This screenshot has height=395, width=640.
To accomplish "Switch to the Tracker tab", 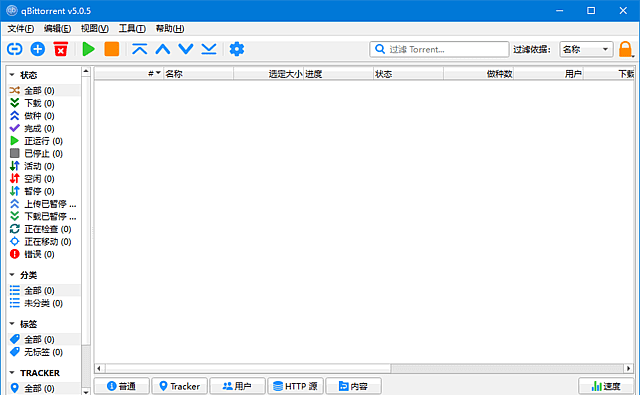I will 180,386.
